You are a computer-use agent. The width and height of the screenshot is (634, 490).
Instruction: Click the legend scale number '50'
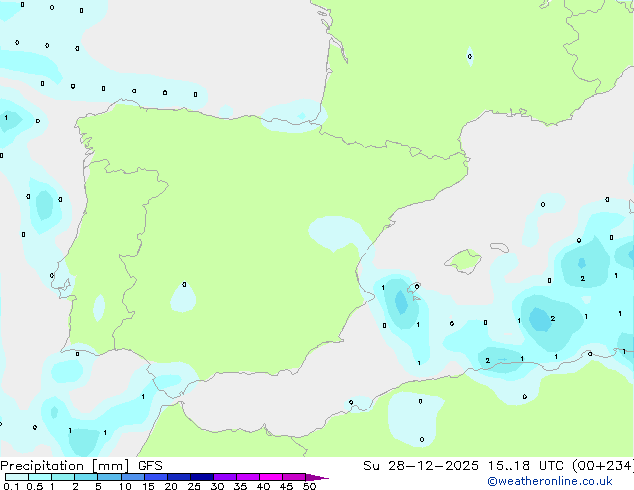(x=309, y=486)
